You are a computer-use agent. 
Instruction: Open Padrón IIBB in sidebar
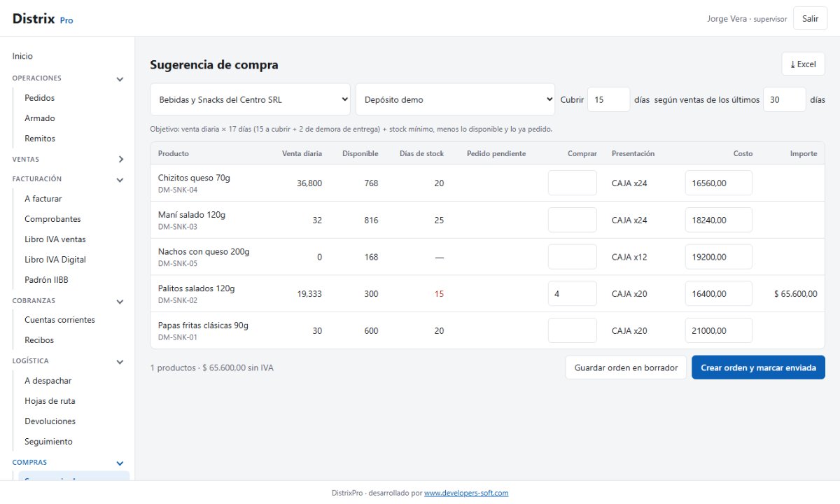46,280
